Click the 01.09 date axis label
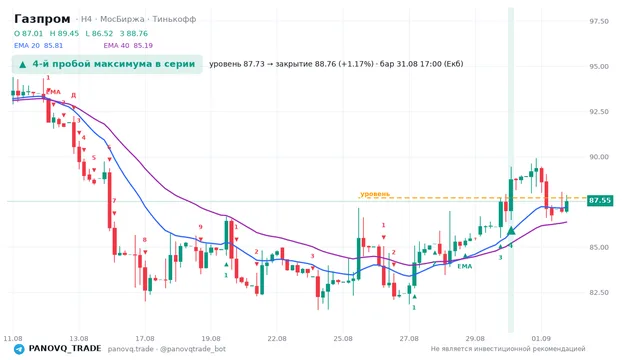 pos(541,339)
